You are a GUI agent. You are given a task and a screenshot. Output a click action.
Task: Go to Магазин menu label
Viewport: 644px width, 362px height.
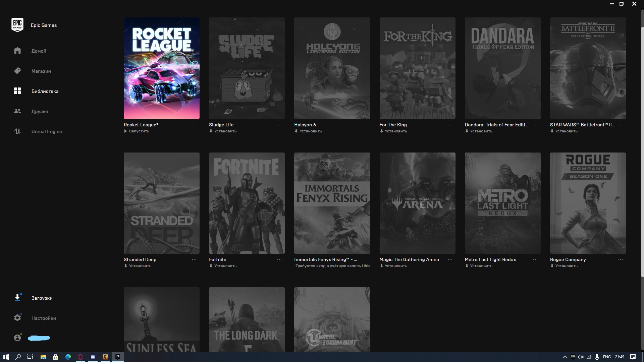[x=41, y=71]
